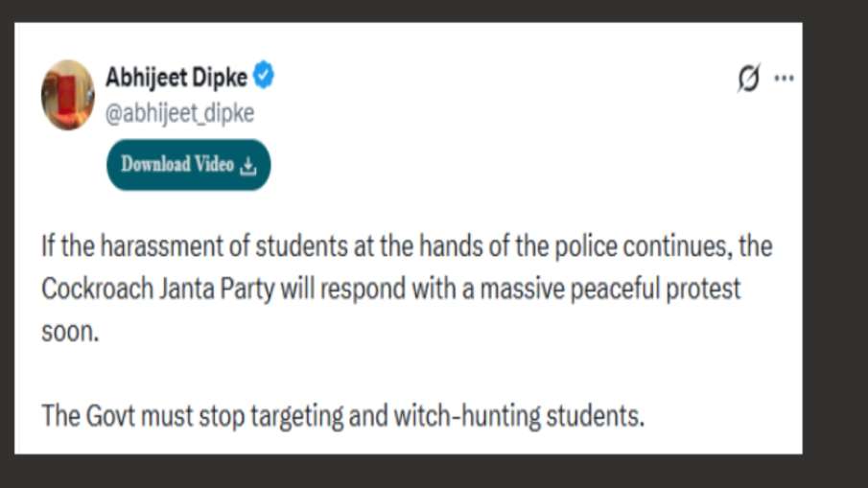Visit the @abhijeet_dipke handle

(x=179, y=113)
